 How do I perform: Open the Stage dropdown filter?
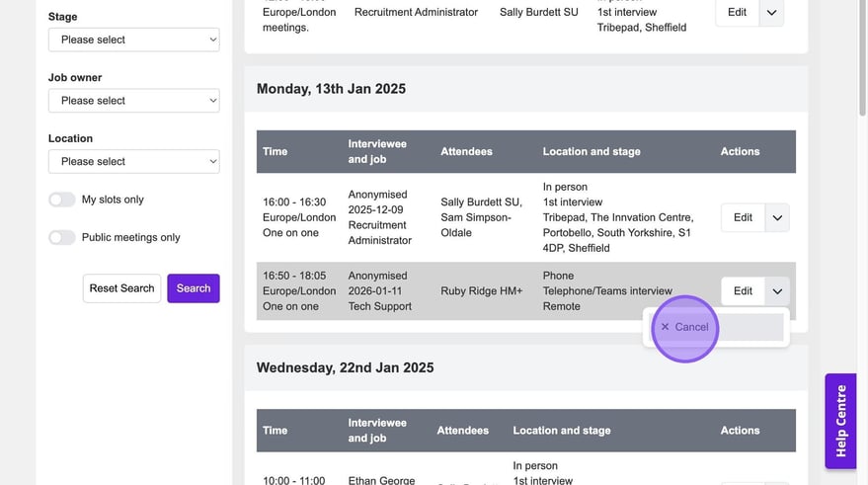(133, 40)
